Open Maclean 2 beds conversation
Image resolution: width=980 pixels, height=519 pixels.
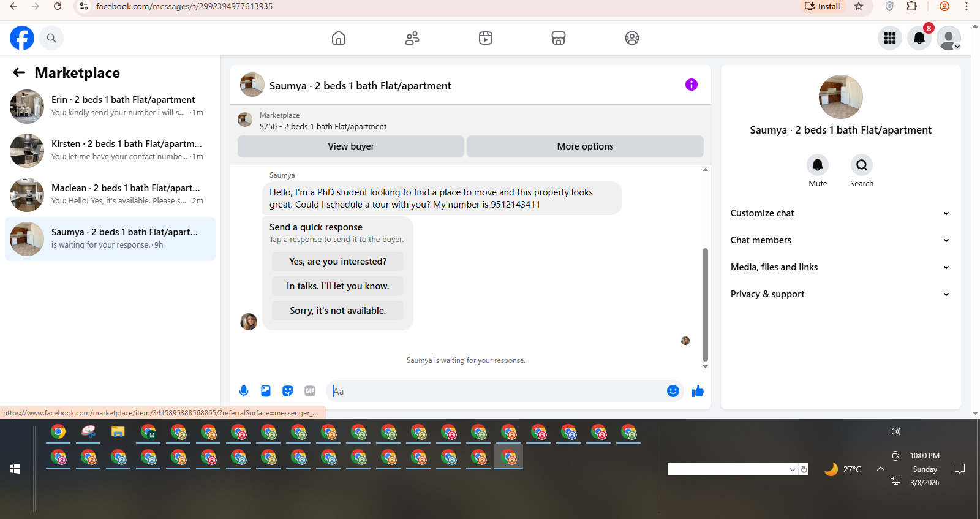pos(110,195)
